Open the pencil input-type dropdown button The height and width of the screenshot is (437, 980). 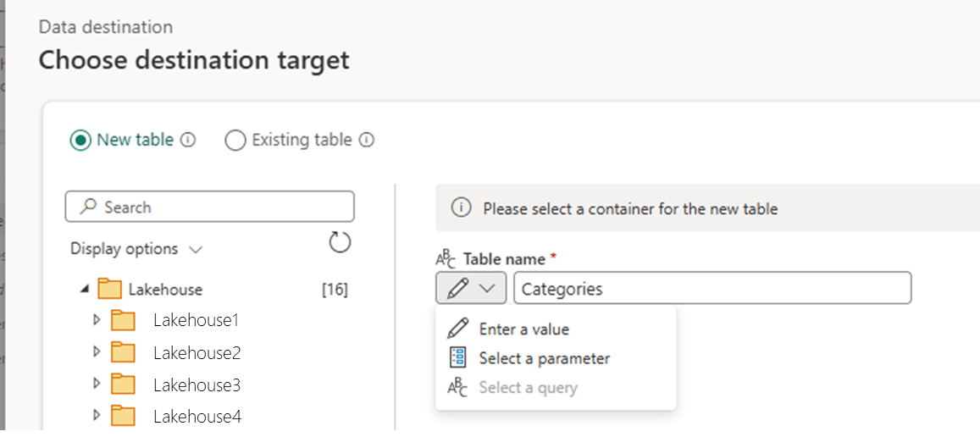click(471, 288)
